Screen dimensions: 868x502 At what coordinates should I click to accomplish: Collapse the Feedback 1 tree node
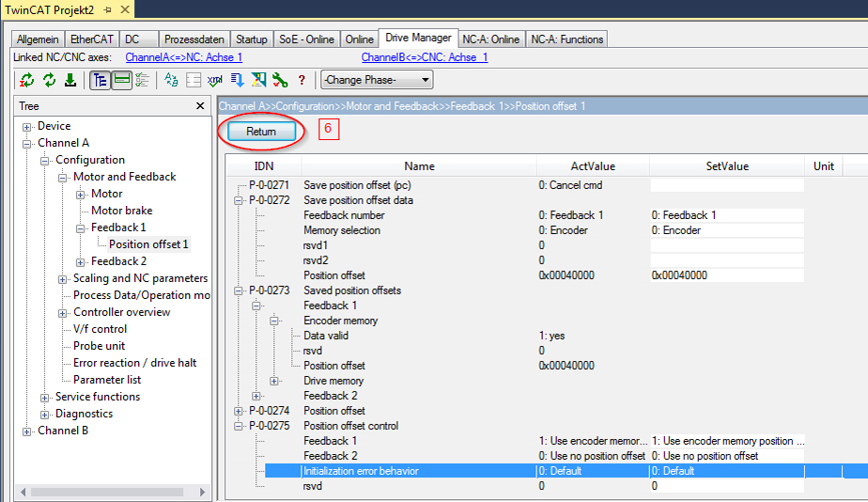click(x=80, y=228)
